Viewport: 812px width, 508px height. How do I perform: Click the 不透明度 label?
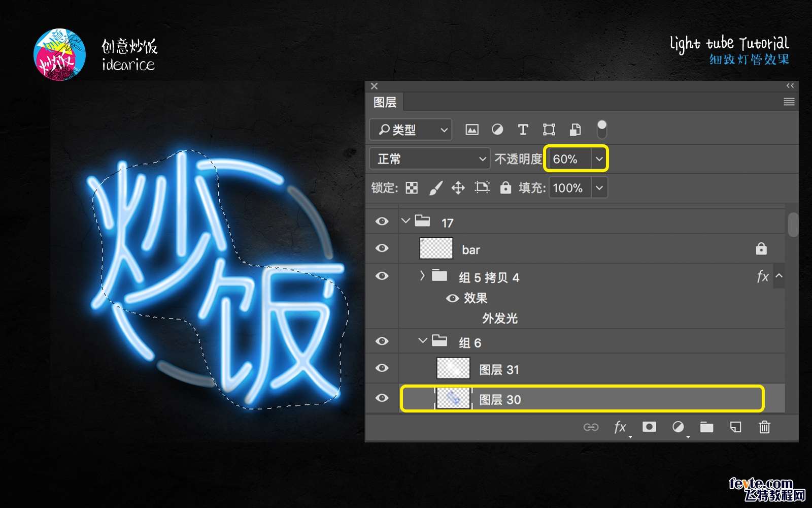[x=518, y=159]
